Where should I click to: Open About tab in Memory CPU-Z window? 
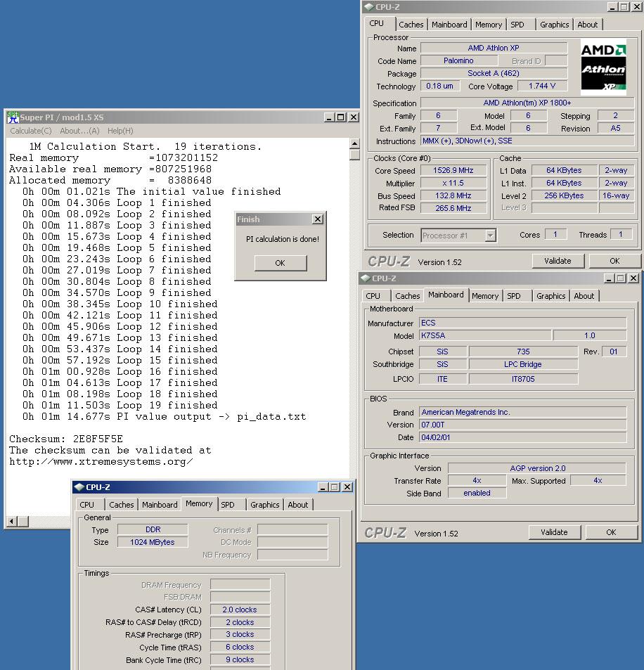298,505
